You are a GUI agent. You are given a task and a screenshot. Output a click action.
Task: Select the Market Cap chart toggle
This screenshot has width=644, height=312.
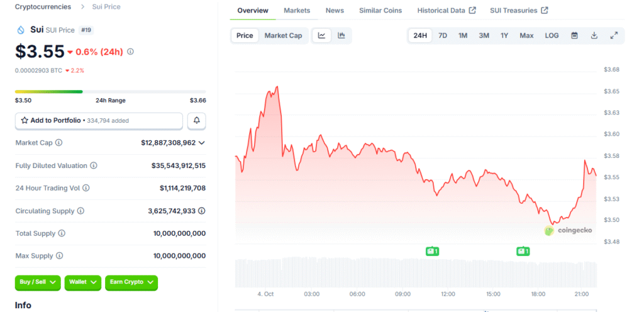283,36
